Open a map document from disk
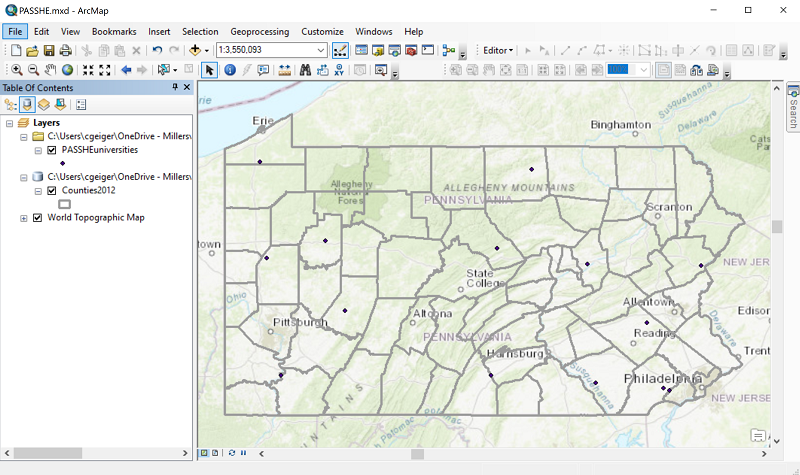Image resolution: width=800 pixels, height=475 pixels. pyautogui.click(x=32, y=51)
